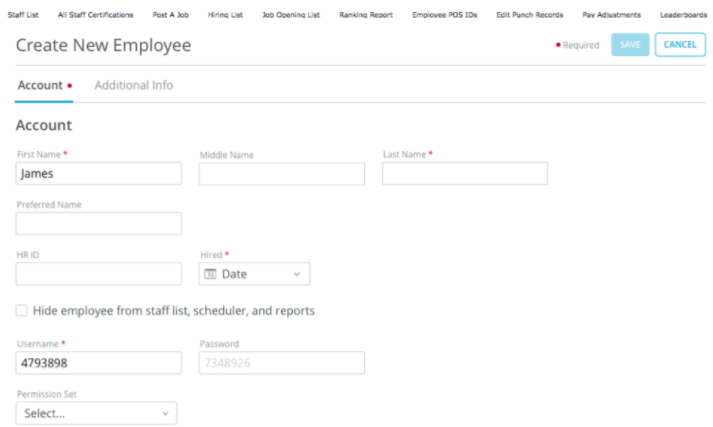
Task: View the Ranking Report
Action: click(x=366, y=15)
